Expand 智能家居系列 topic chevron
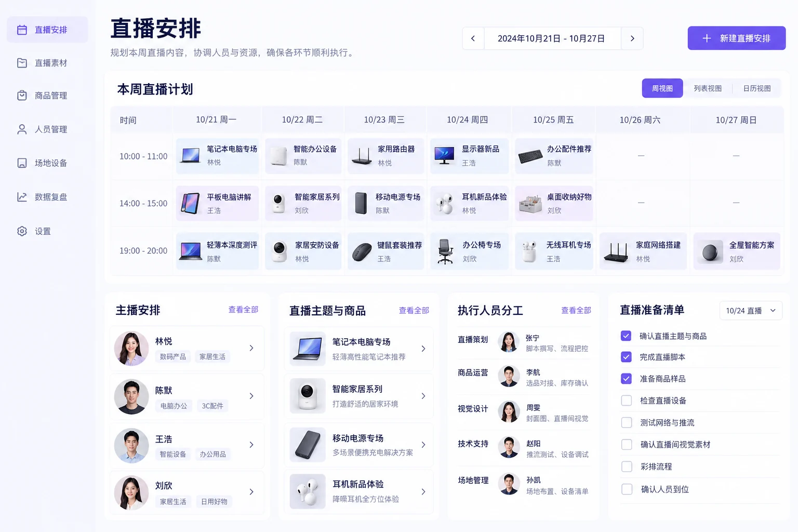 [423, 396]
